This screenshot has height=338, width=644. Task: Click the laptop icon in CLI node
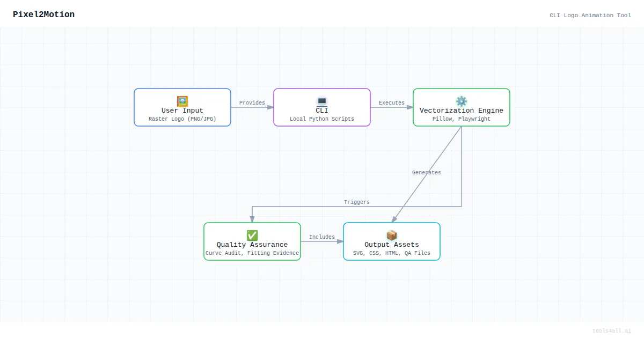tap(322, 101)
